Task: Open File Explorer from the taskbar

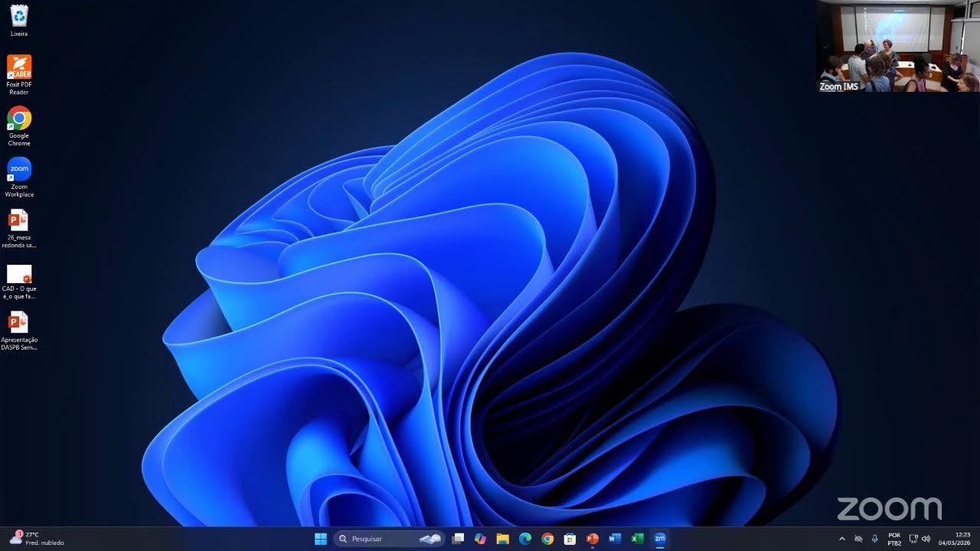Action: tap(502, 539)
